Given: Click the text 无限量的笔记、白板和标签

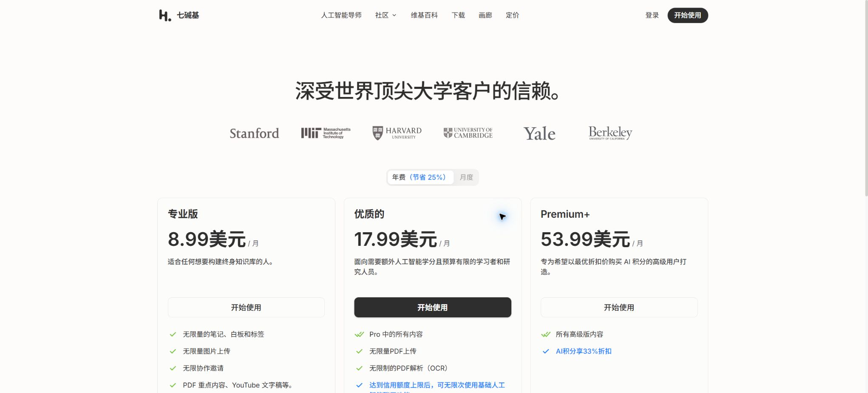Looking at the screenshot, I should [224, 334].
